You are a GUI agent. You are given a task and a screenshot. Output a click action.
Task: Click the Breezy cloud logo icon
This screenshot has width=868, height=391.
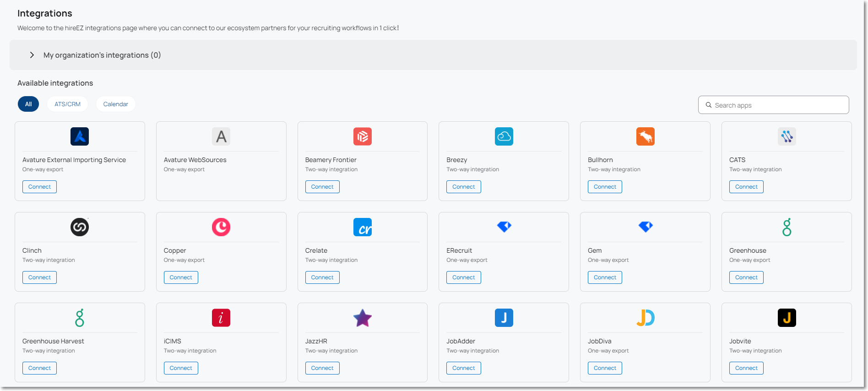[504, 136]
